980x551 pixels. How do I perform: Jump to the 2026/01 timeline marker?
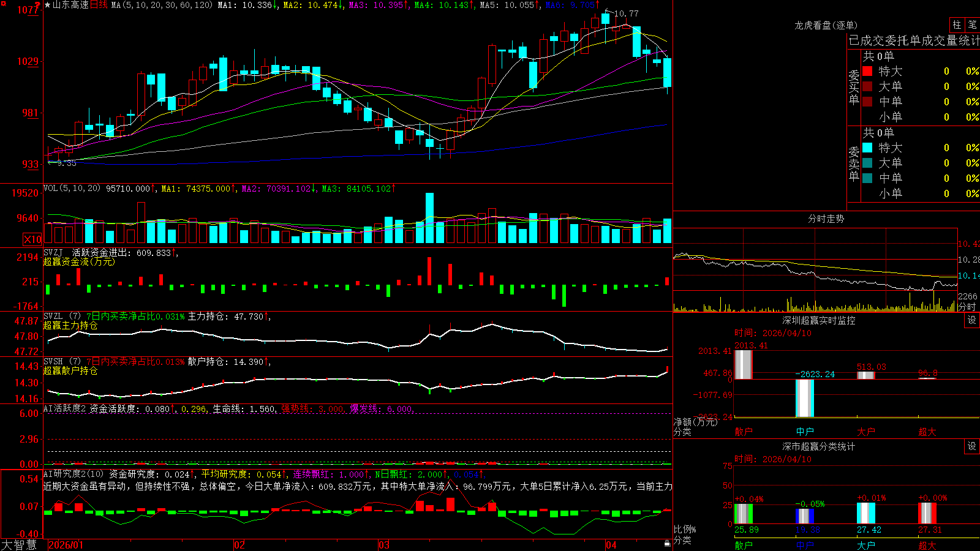(x=66, y=544)
